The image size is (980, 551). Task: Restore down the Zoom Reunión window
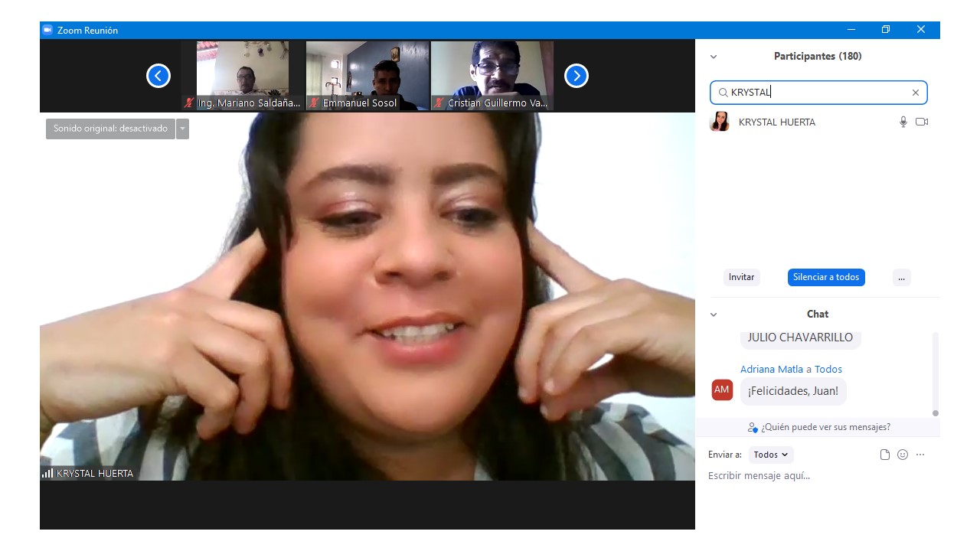point(886,30)
